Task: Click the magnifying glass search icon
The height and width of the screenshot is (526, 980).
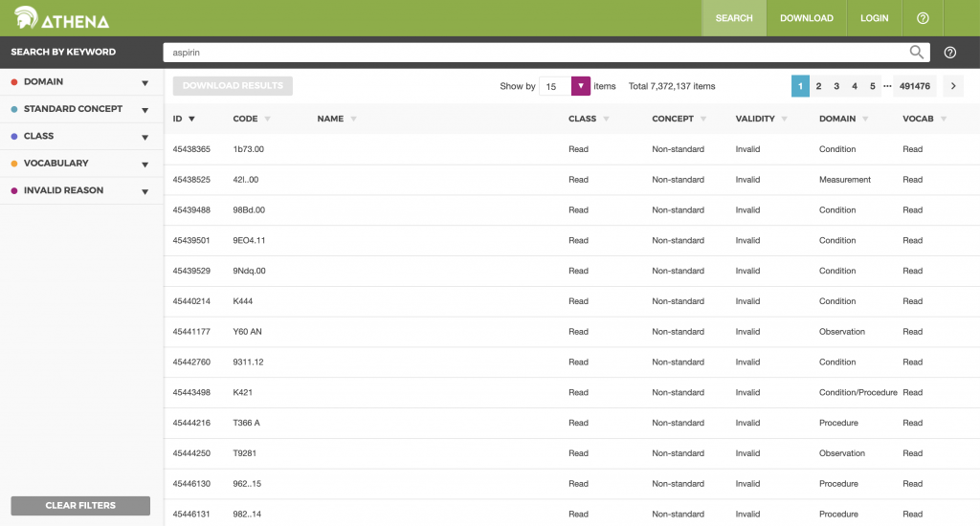Action: [917, 53]
